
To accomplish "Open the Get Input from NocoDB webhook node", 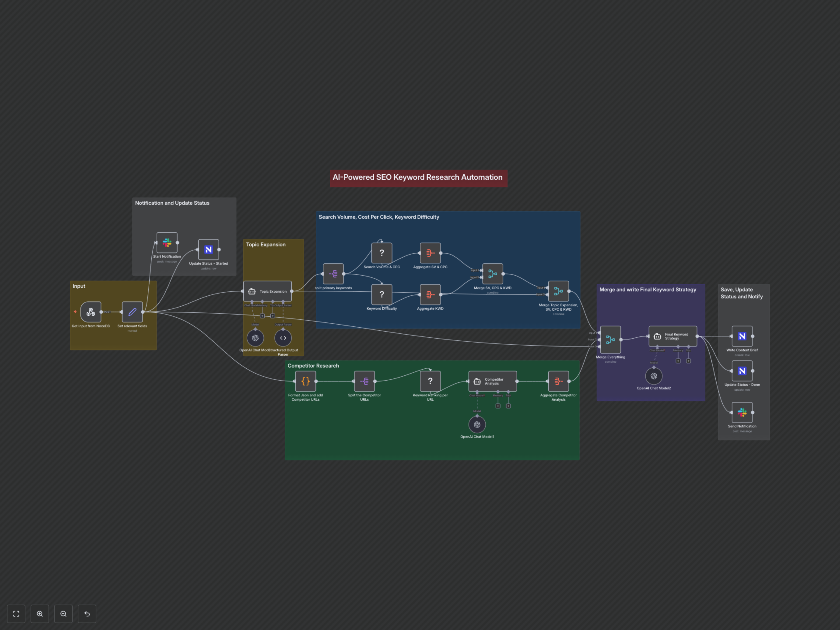I will click(90, 312).
